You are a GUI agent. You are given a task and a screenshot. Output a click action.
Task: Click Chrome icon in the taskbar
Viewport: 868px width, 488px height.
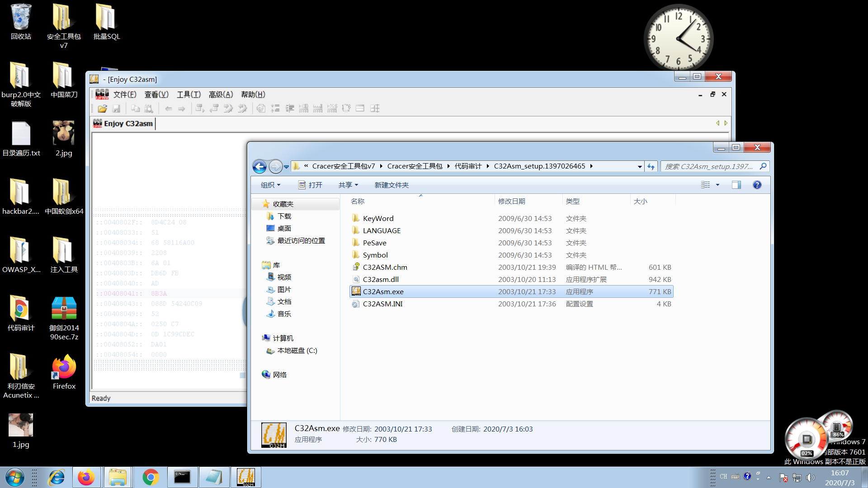(151, 477)
